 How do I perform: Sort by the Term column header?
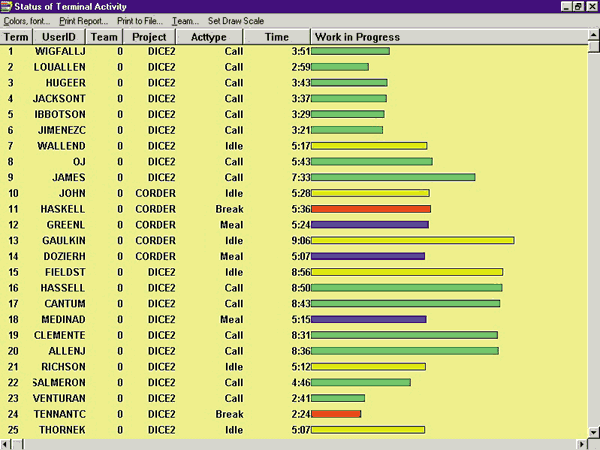pyautogui.click(x=16, y=37)
